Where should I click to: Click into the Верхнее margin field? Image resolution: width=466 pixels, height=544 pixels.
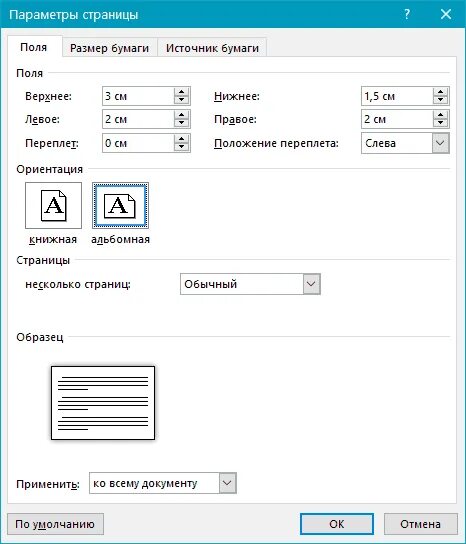tap(138, 96)
